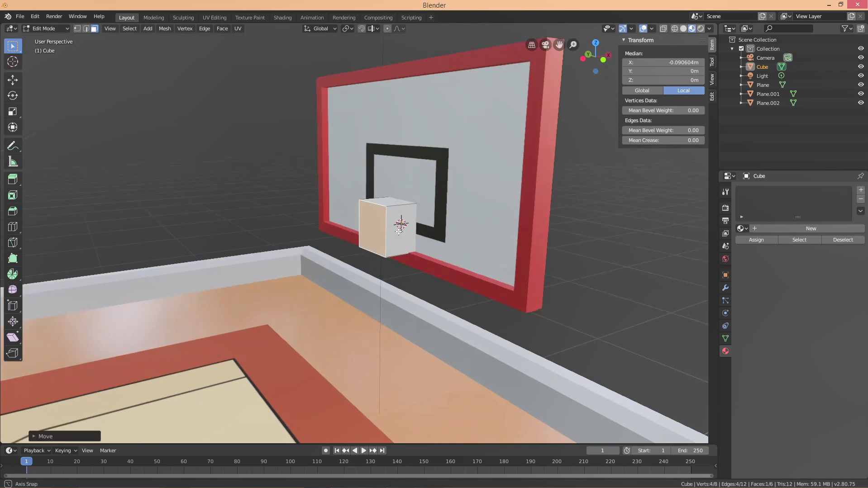Select the Shrink/Fatten tool
Screen dimensions: 868x488
[13, 322]
